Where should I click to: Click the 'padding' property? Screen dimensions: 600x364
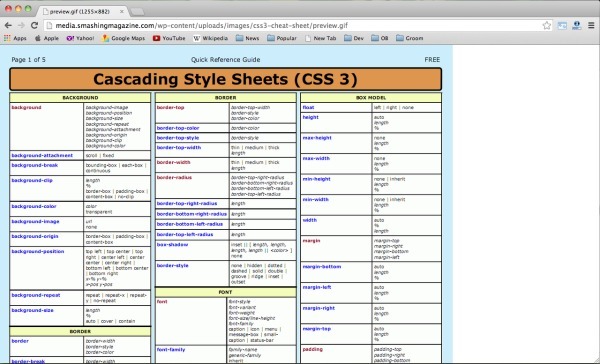click(313, 349)
